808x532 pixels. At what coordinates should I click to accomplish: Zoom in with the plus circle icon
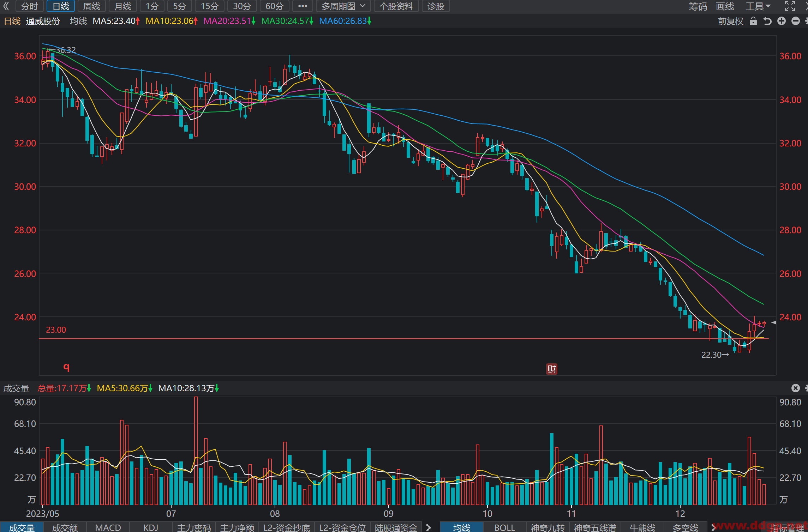tap(782, 21)
